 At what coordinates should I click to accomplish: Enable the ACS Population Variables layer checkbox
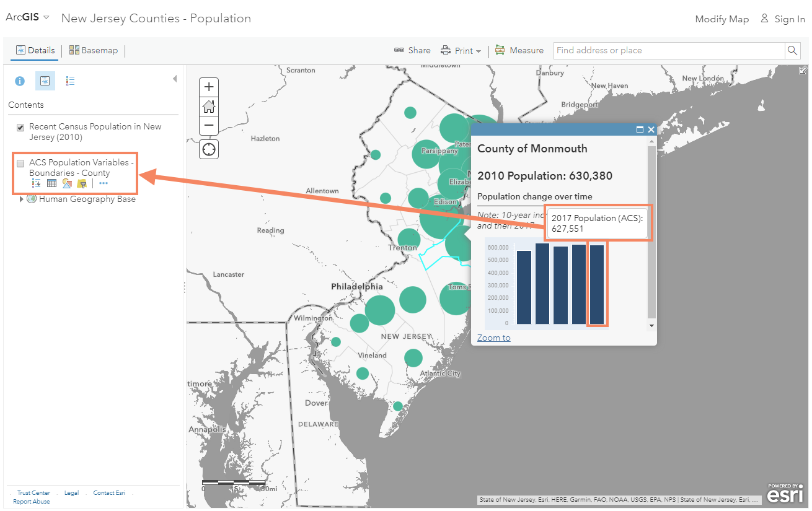(x=20, y=164)
